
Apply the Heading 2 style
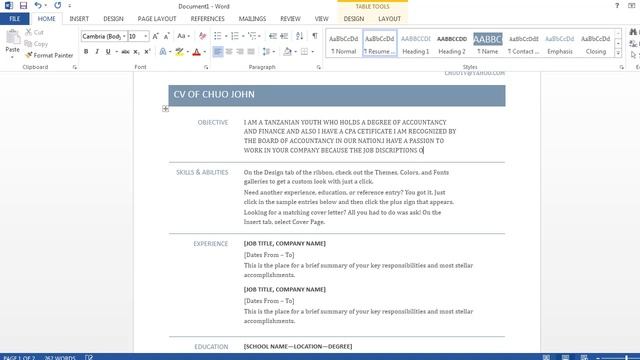(x=452, y=43)
